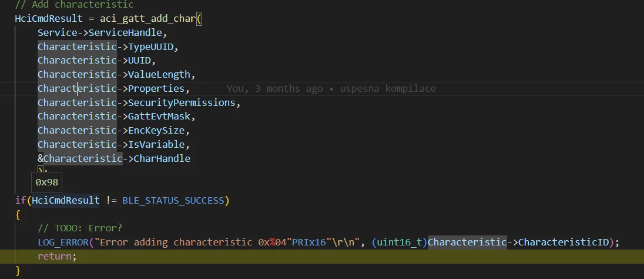
Task: Click the opening parenthesis after aci_gatt_add_char
Action: 199,18
